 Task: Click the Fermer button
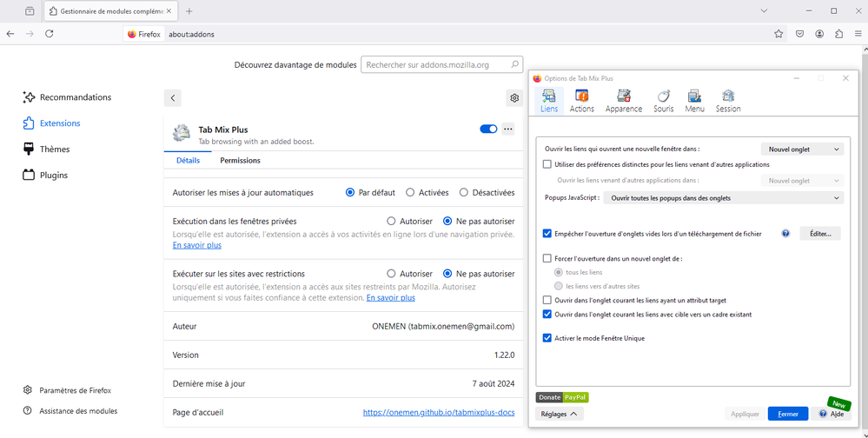point(788,414)
